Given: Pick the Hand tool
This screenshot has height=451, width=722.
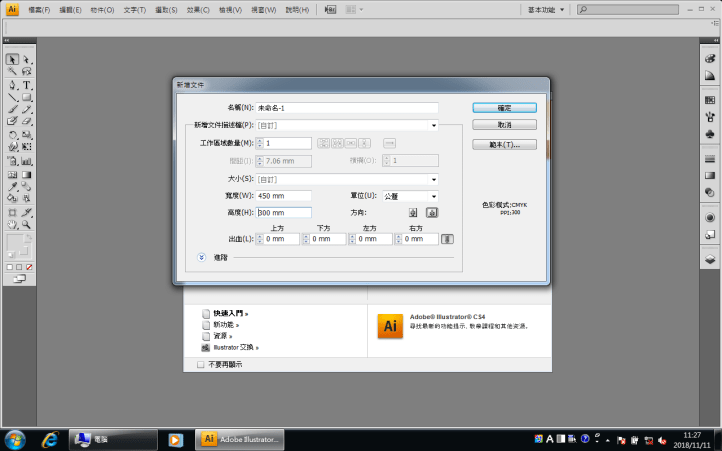Looking at the screenshot, I should coord(13,225).
